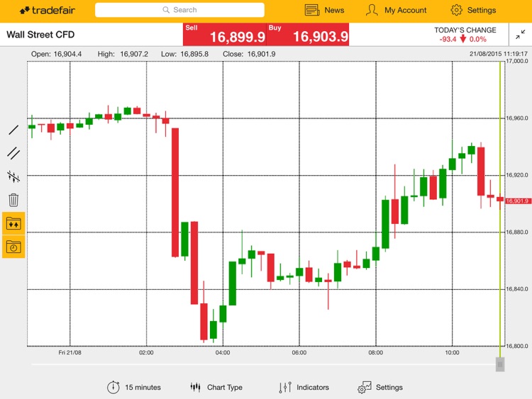Click the Indicators sliders icon

tap(285, 387)
